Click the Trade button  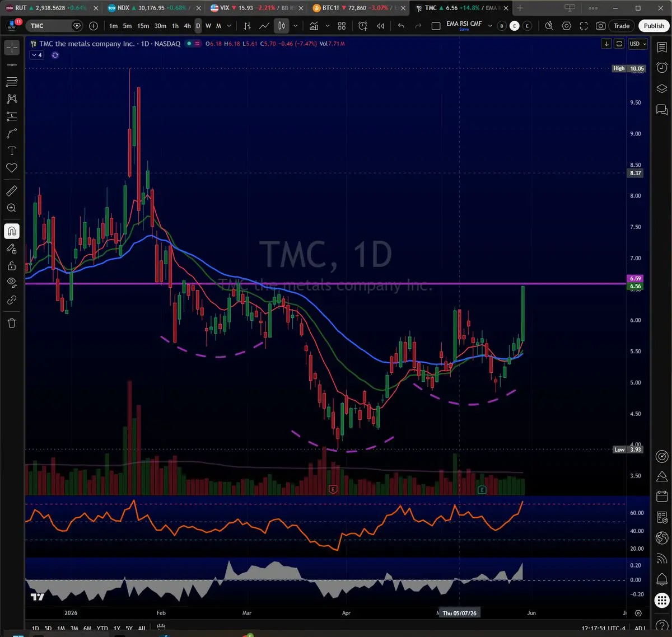pyautogui.click(x=622, y=26)
